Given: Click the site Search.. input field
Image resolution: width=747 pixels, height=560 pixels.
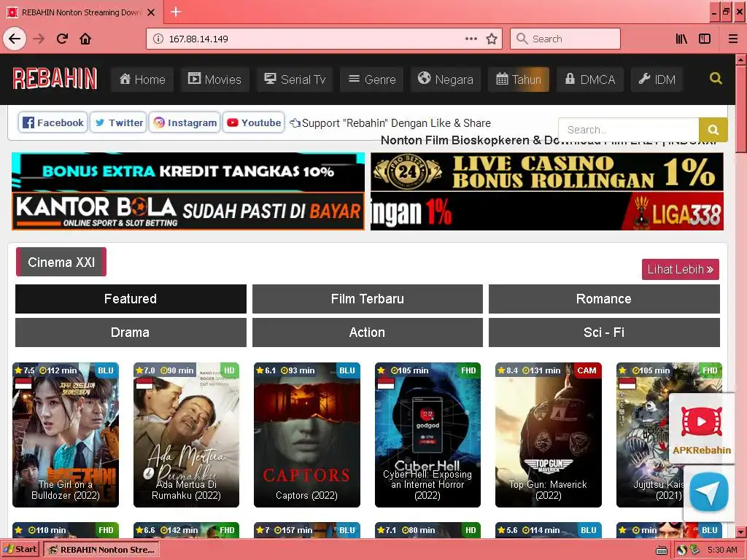Looking at the screenshot, I should 629,130.
